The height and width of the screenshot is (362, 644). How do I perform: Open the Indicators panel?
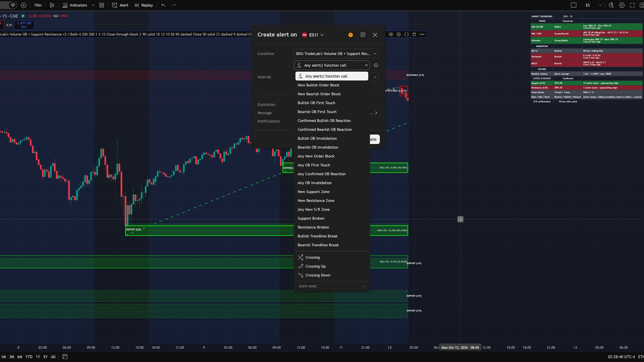tap(75, 5)
